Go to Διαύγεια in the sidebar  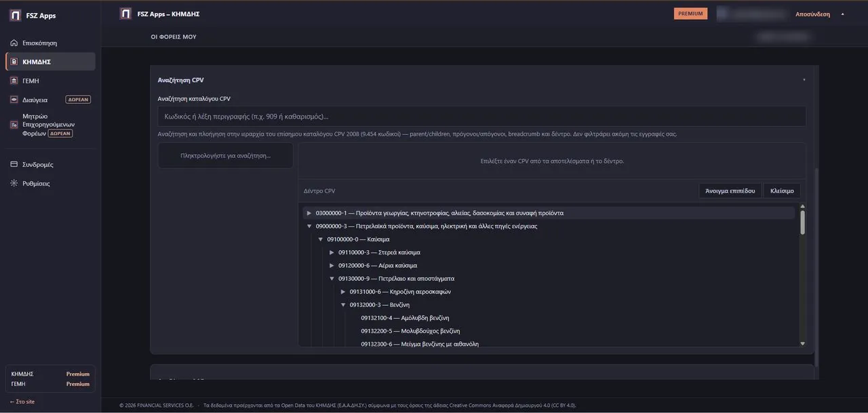tap(50, 100)
